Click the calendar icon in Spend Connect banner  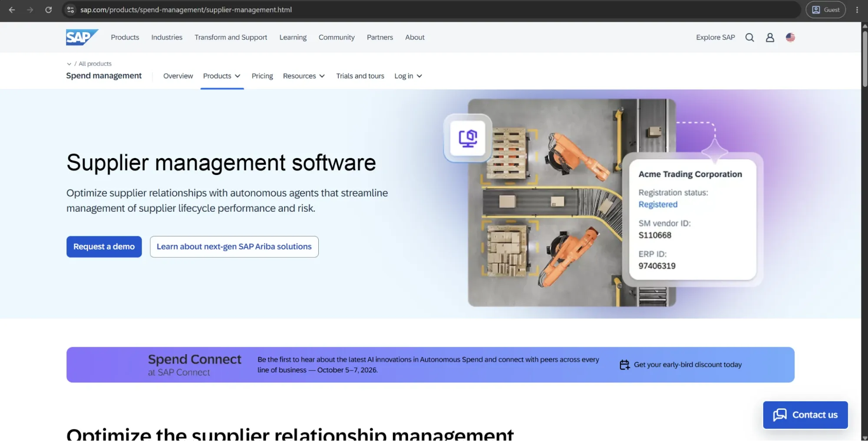coord(624,365)
